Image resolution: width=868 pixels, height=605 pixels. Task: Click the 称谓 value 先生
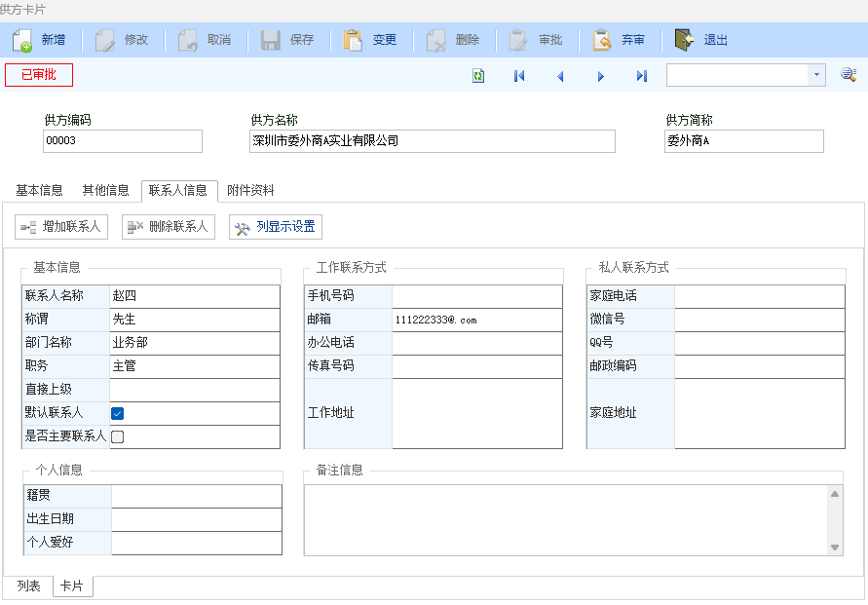tap(194, 320)
